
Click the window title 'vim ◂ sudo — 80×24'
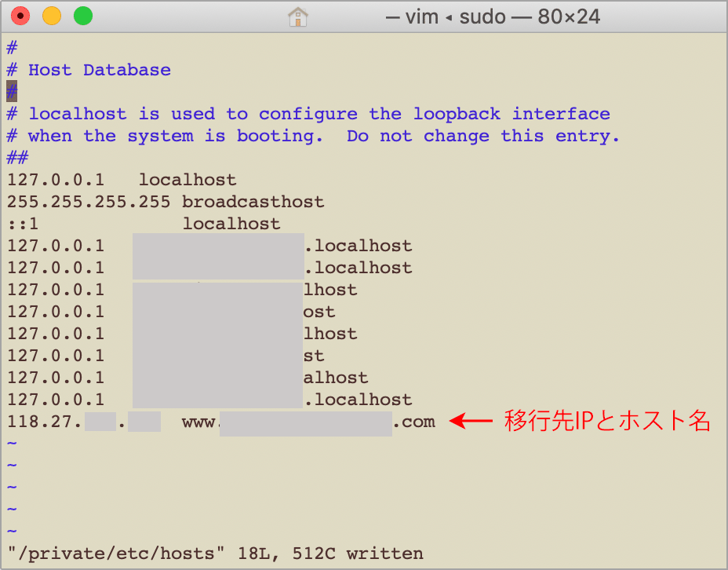[493, 16]
